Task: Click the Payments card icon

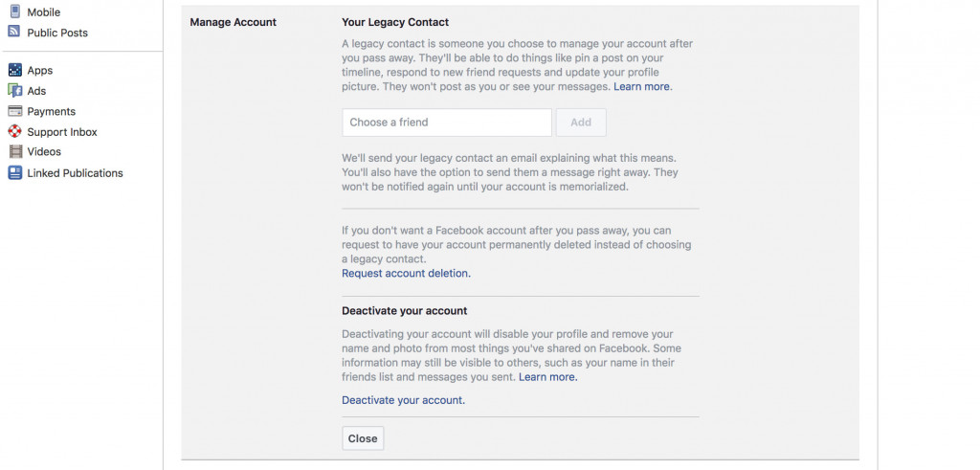Action: (x=15, y=111)
